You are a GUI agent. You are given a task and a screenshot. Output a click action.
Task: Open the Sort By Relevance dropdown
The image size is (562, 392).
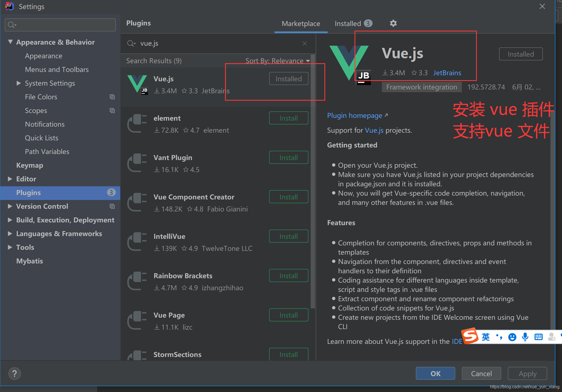click(x=277, y=61)
